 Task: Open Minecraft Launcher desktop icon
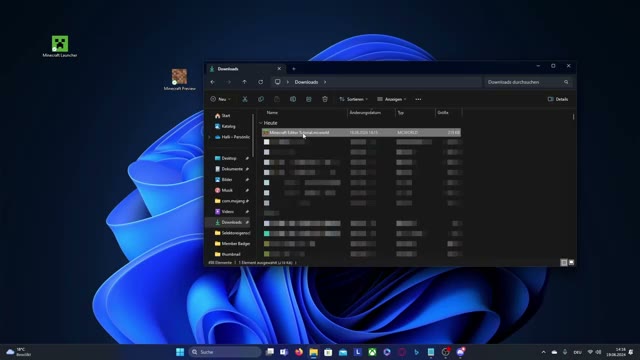coord(60,46)
